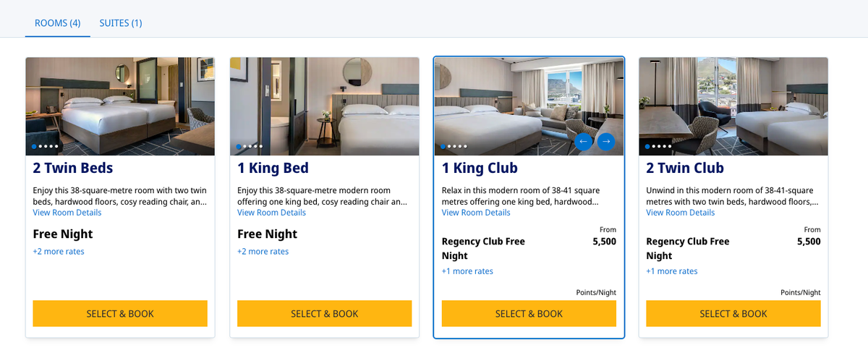Book the 1 King Club room
The image size is (868, 353).
point(529,314)
